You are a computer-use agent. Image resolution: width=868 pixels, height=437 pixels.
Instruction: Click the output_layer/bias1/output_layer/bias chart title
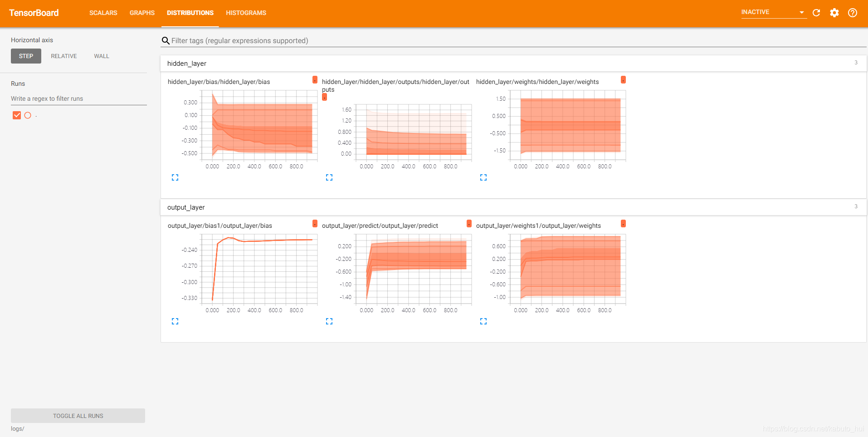(220, 226)
